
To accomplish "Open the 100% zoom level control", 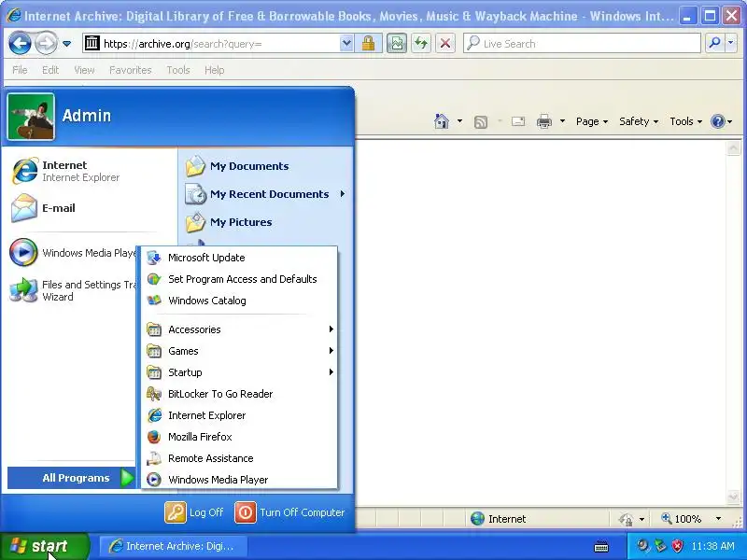I will 691,519.
